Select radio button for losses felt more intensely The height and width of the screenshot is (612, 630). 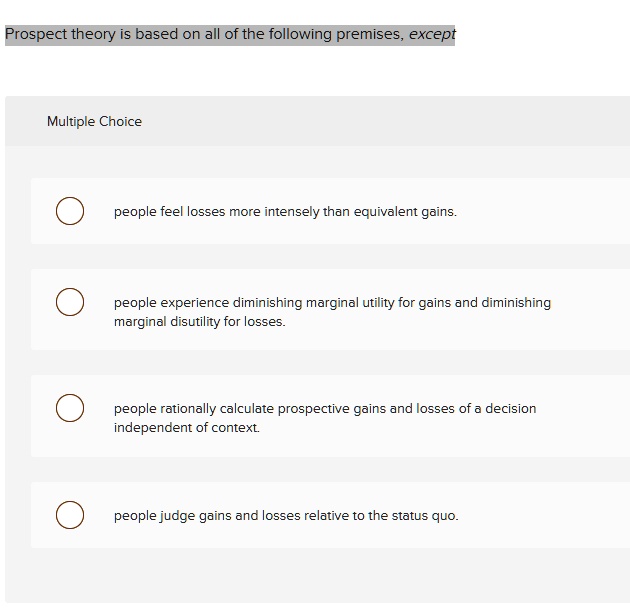[x=70, y=211]
